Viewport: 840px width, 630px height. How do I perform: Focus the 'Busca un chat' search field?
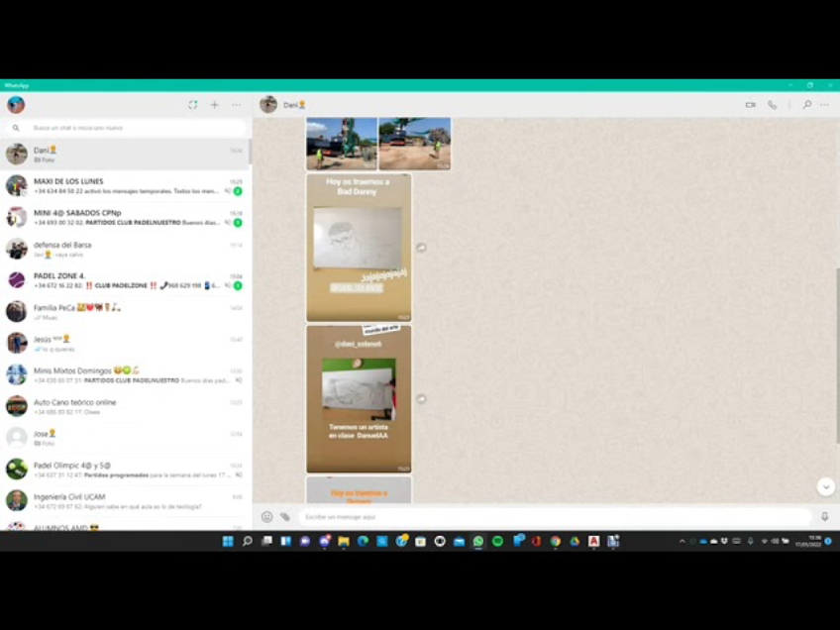126,128
